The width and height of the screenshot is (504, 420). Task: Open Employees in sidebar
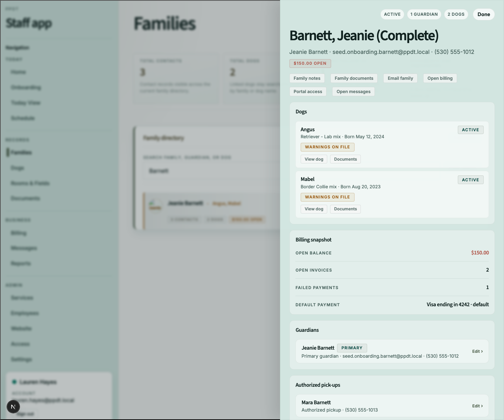tap(24, 313)
